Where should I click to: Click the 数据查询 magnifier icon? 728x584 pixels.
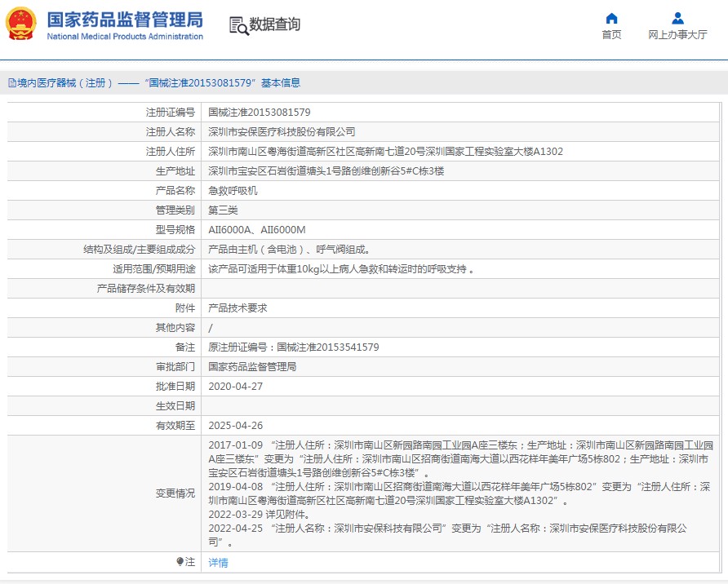(238, 25)
